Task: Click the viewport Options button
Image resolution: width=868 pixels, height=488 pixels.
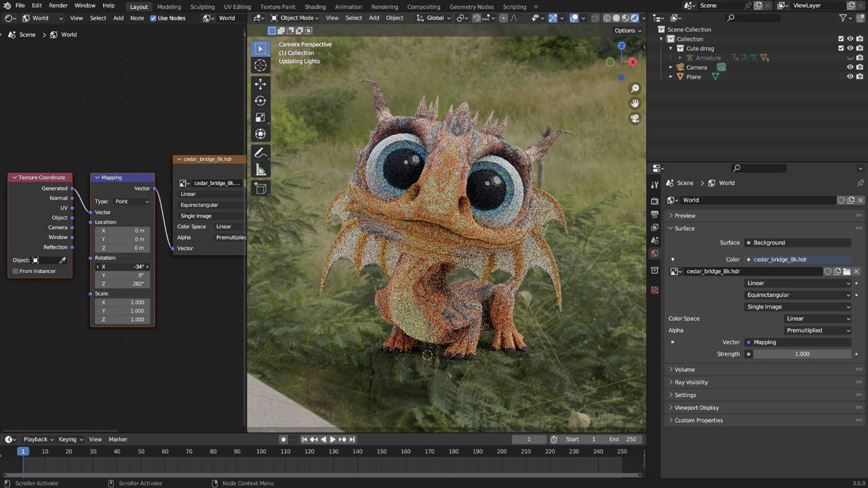Action: [x=627, y=30]
